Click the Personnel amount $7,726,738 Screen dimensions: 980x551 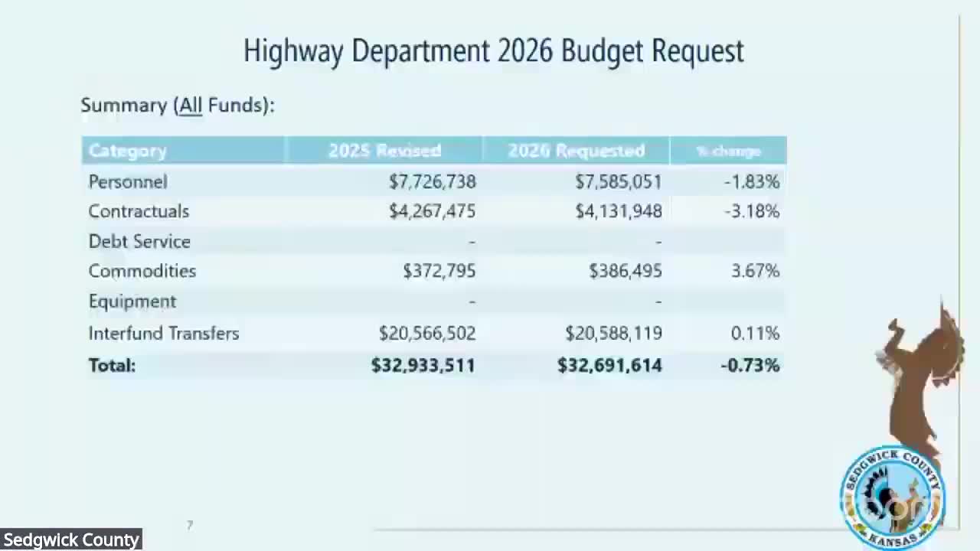click(433, 181)
